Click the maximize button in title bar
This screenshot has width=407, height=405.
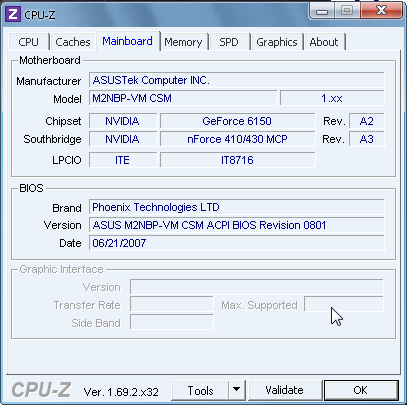pyautogui.click(x=347, y=11)
